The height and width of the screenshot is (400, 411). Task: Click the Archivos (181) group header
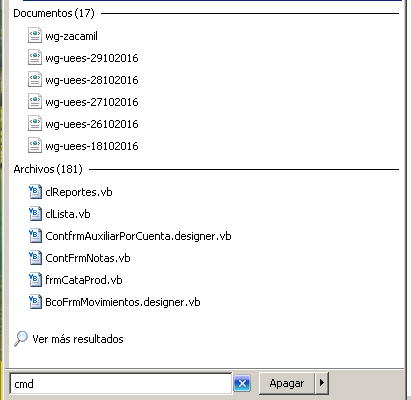[48, 169]
